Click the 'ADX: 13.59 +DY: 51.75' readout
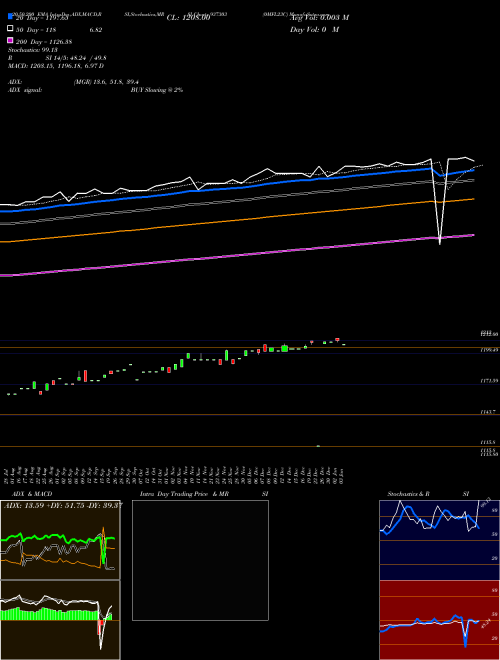Screen dimensions: 500x660 click(x=63, y=505)
